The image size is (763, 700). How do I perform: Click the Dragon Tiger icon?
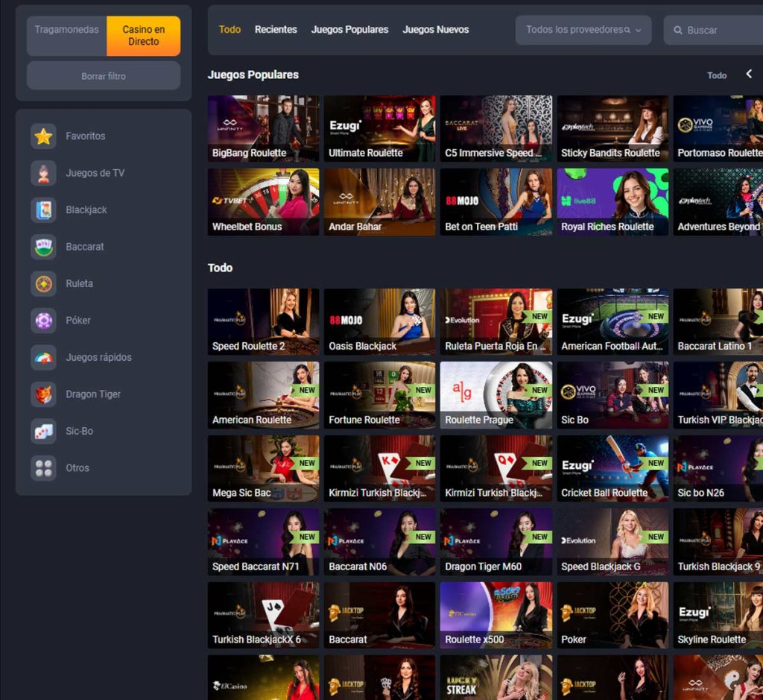[x=43, y=394]
